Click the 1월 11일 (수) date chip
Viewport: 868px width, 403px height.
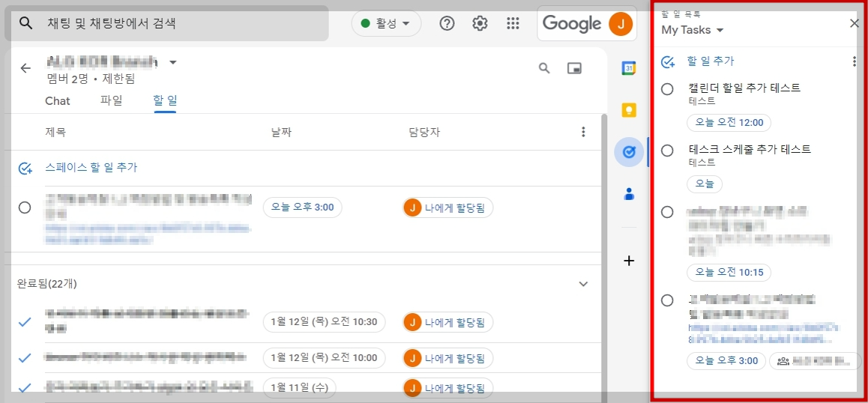pos(300,387)
